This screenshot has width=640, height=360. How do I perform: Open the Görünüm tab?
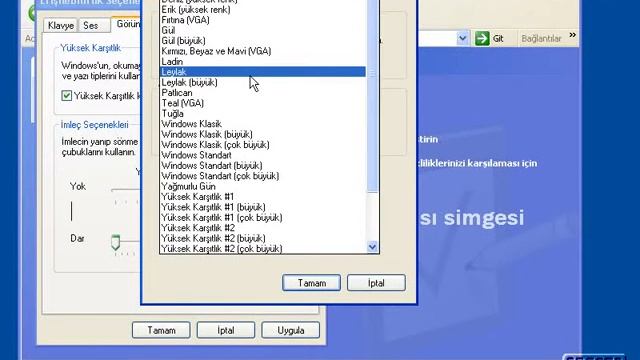pyautogui.click(x=127, y=24)
